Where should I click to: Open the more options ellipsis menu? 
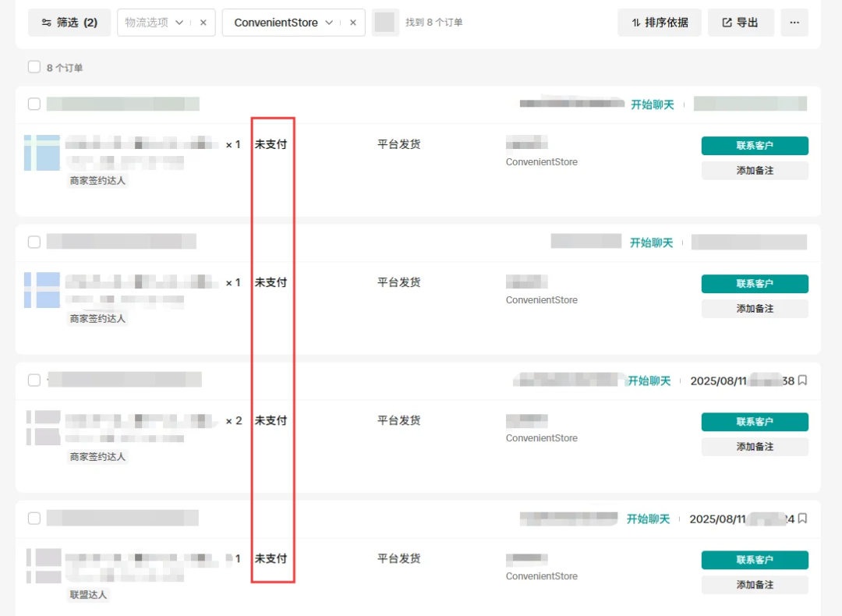click(794, 23)
